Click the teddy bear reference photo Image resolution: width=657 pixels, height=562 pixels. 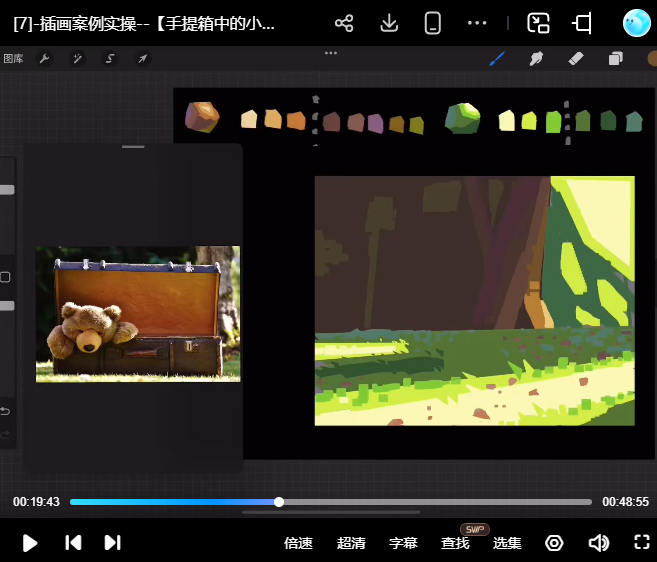(x=138, y=314)
